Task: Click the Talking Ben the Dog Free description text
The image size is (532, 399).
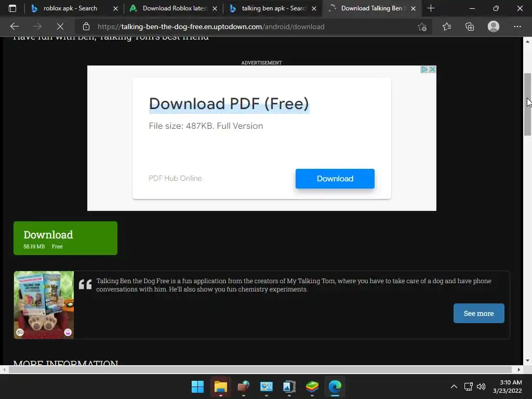Action: [294, 285]
